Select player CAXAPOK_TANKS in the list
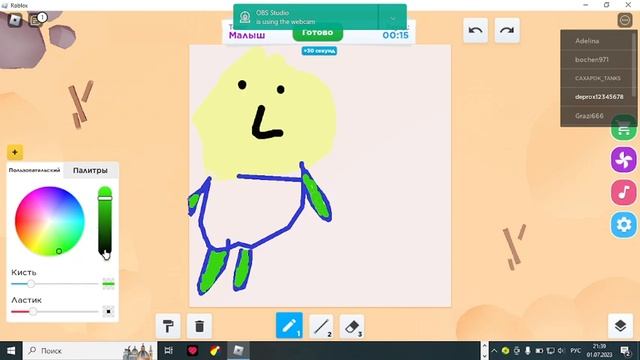640x360 pixels. (598, 78)
